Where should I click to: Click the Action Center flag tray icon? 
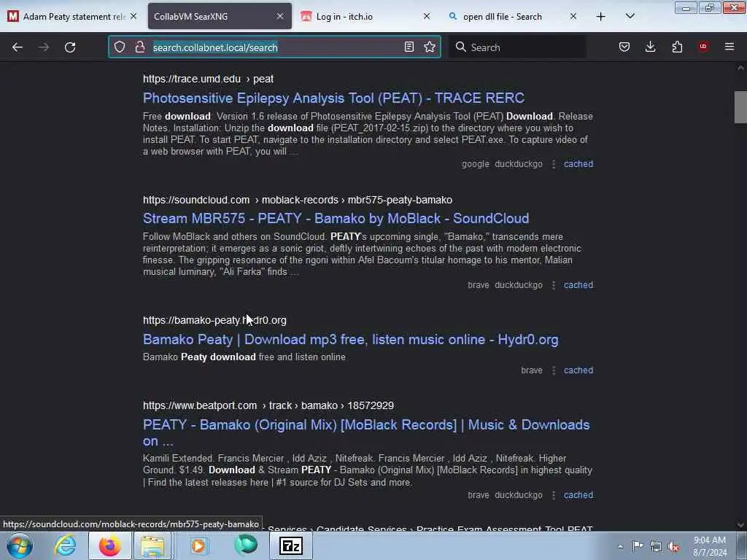[638, 546]
